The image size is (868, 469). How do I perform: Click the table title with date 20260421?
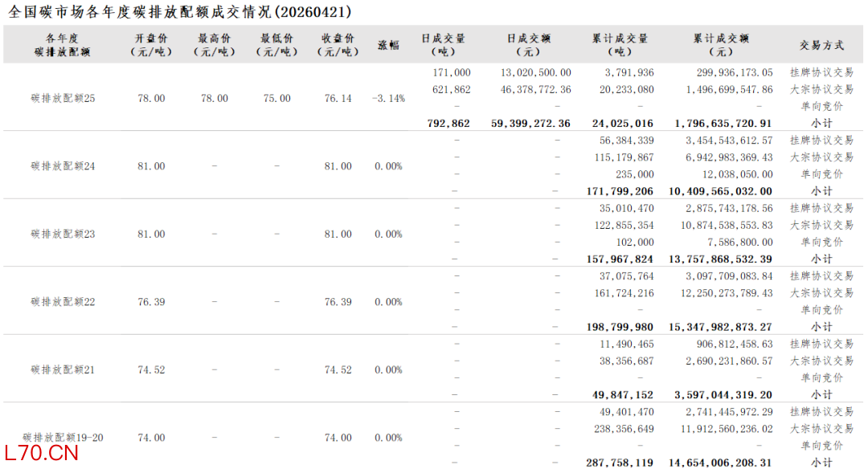tap(180, 11)
